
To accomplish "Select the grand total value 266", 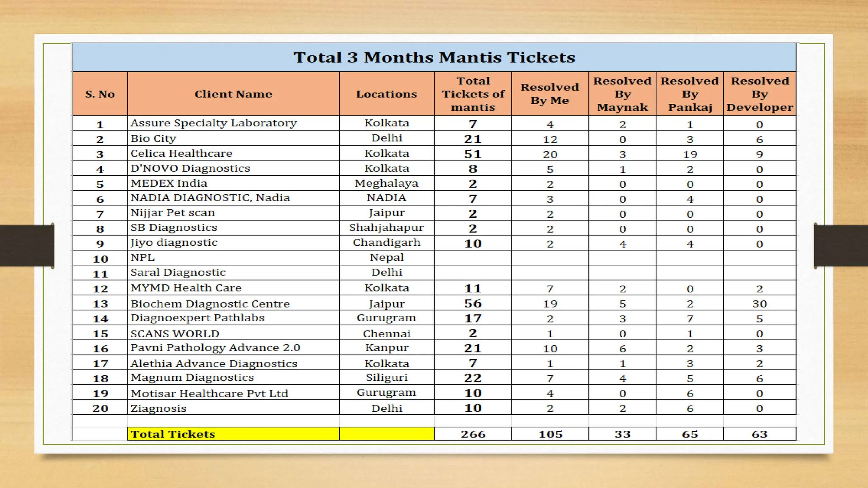I will pos(473,434).
